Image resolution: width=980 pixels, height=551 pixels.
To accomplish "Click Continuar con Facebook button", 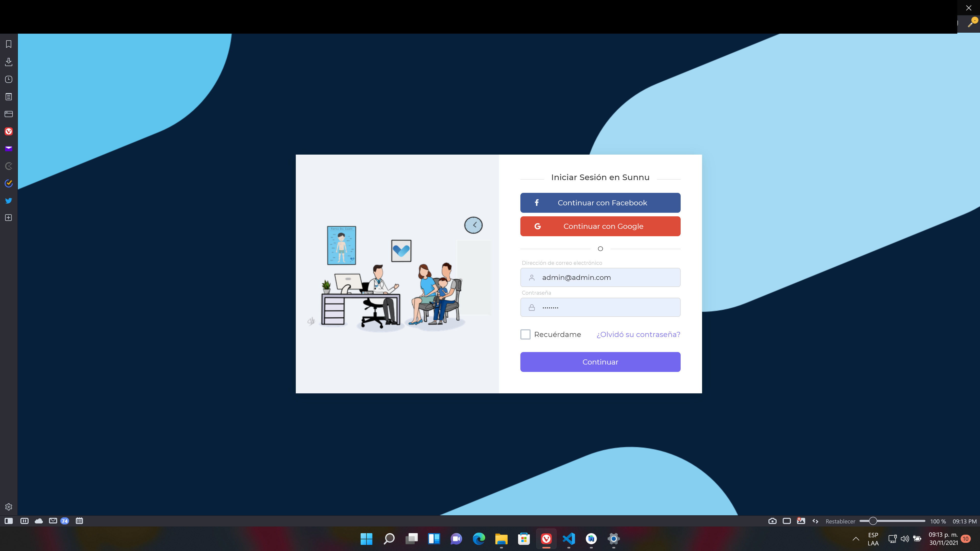I will pyautogui.click(x=600, y=203).
